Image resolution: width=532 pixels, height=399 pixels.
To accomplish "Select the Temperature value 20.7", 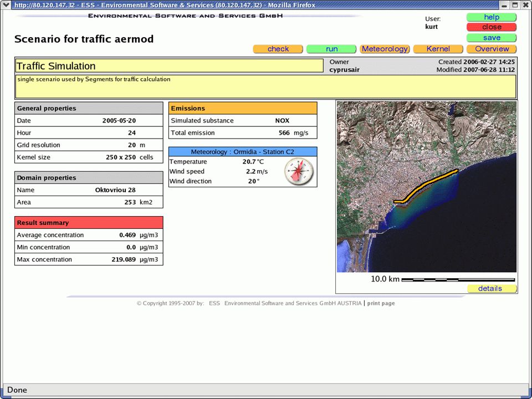I will (x=249, y=161).
